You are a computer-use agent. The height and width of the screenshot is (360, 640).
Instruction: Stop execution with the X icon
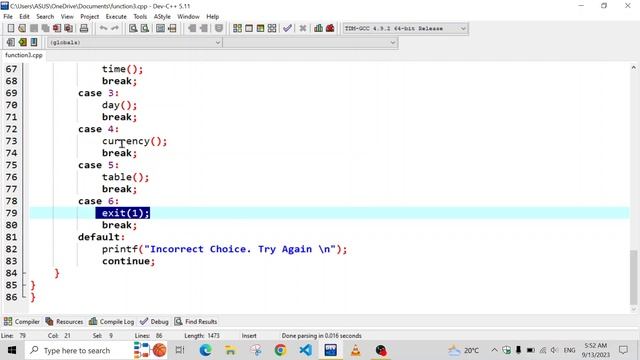[x=302, y=28]
